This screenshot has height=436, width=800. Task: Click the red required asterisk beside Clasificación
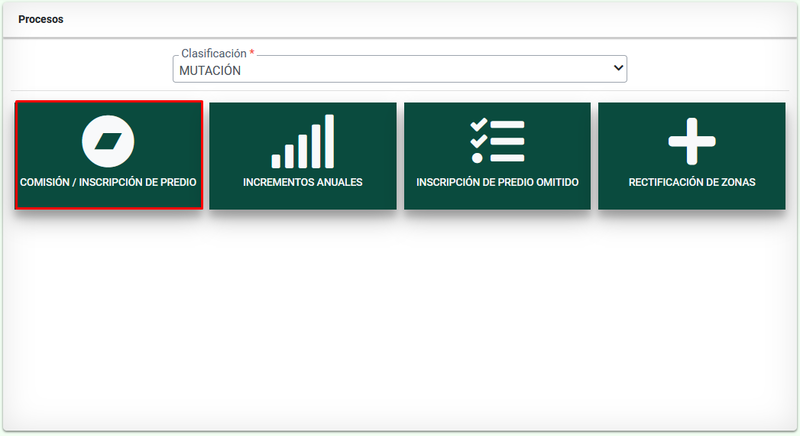coord(252,52)
